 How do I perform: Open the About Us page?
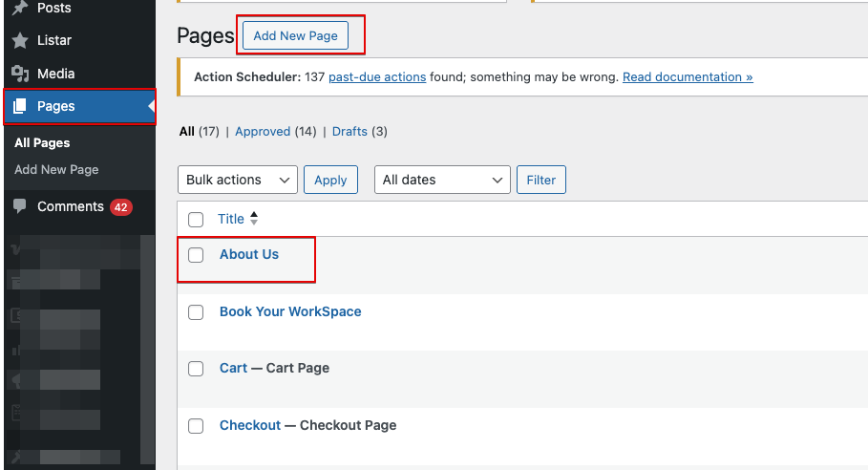click(x=249, y=254)
